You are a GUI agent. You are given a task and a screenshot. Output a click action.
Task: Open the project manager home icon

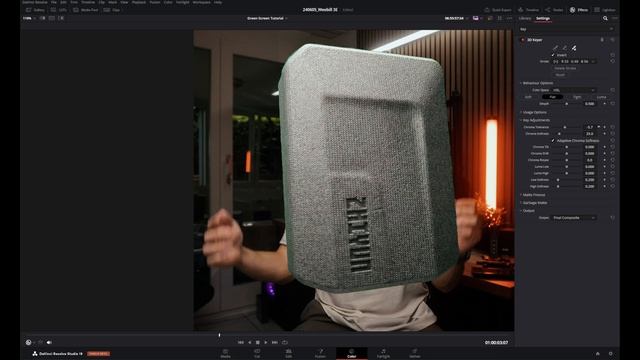click(x=598, y=353)
